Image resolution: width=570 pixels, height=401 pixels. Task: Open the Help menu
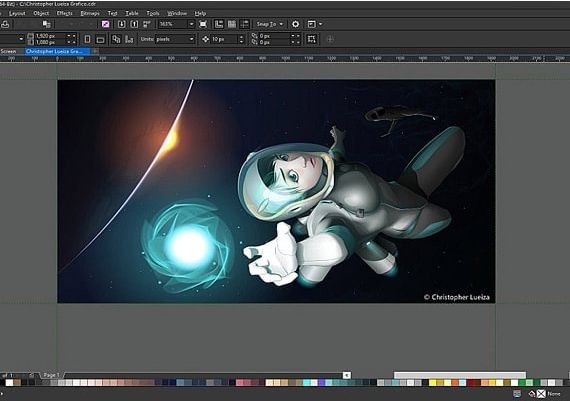tap(200, 13)
